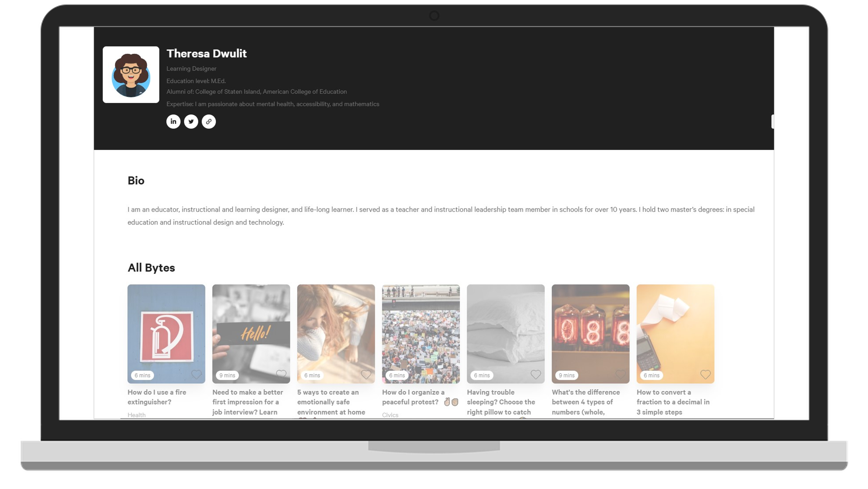The height and width of the screenshot is (489, 868).
Task: Toggle heart on emotionally safe environment Byte
Action: tap(366, 374)
